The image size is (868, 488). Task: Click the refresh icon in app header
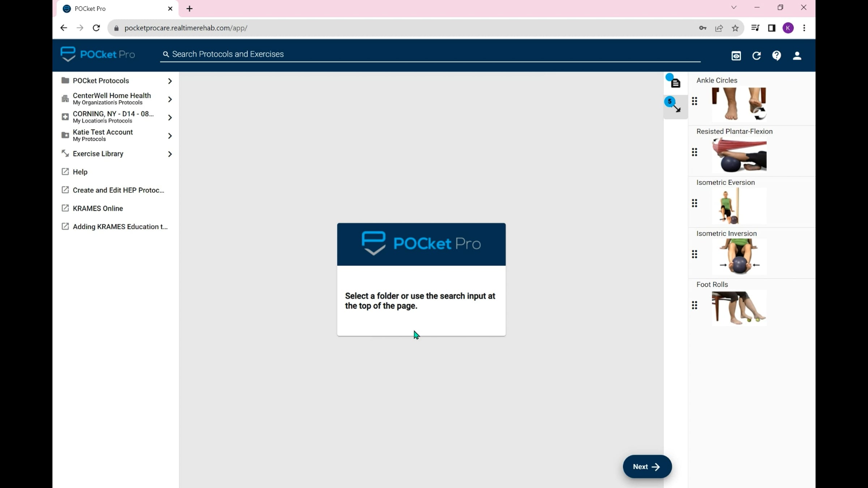click(x=756, y=56)
